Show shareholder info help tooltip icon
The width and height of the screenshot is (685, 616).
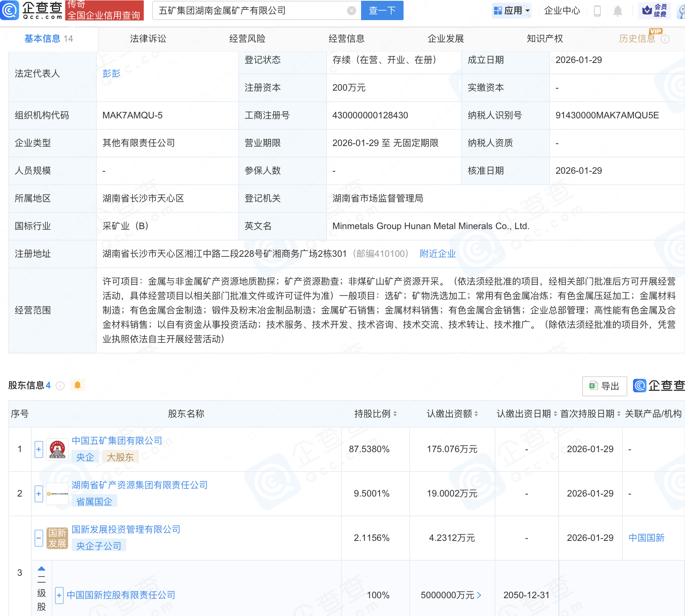[60, 386]
